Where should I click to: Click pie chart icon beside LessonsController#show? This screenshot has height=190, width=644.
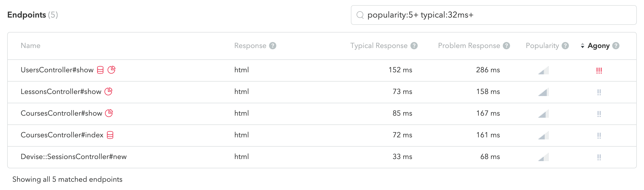(x=108, y=91)
